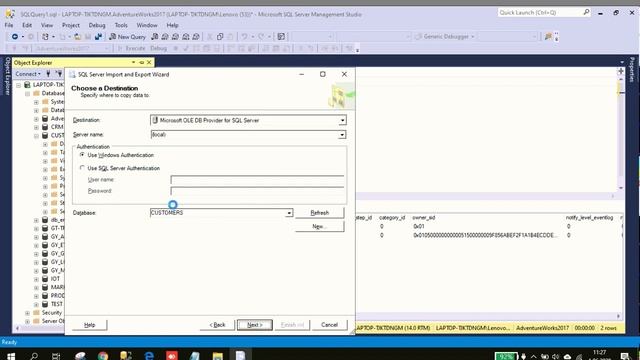Screen dimensions: 640x360
Task: Click the Quick Launch search magnifier icon
Action: click(x=586, y=12)
